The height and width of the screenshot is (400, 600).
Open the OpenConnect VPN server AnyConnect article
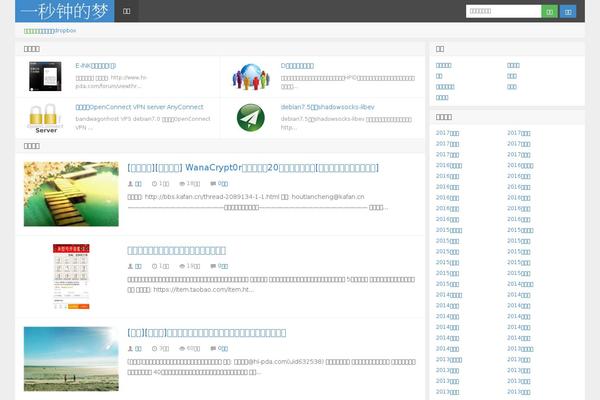(139, 107)
